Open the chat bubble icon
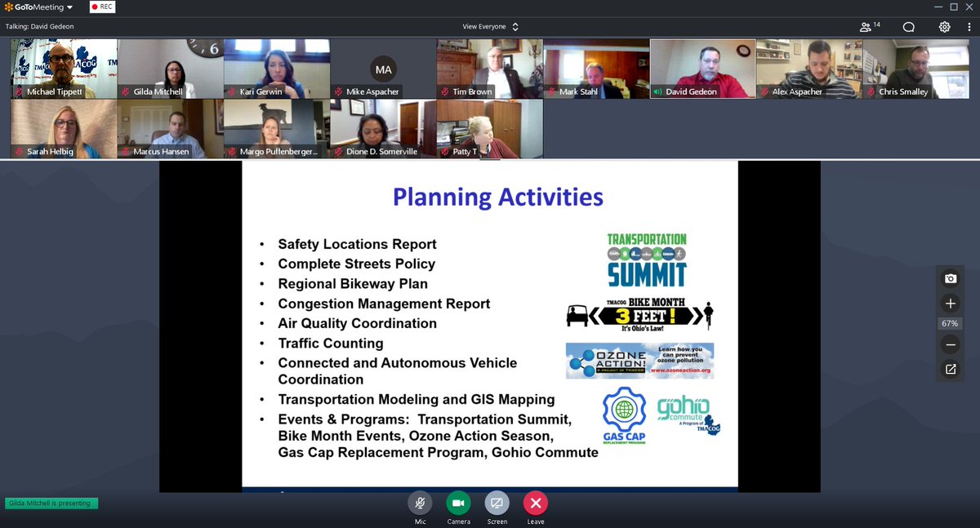Image resolution: width=980 pixels, height=528 pixels. [x=908, y=27]
